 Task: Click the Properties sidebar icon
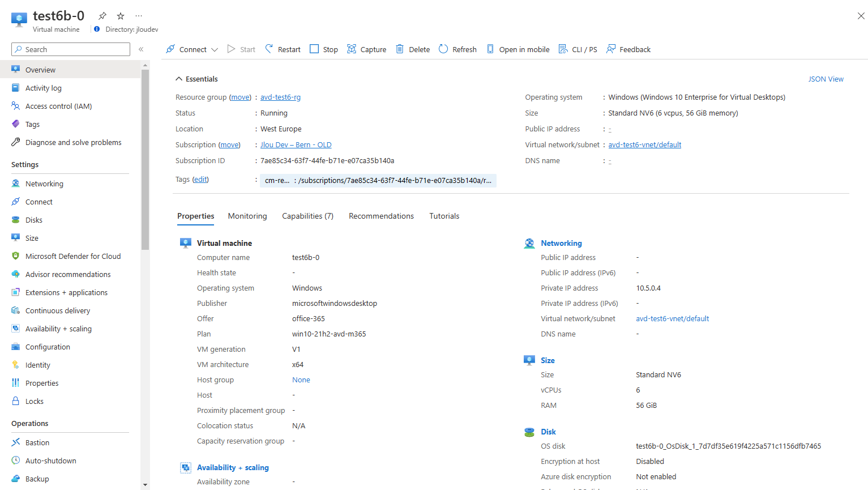pyautogui.click(x=16, y=383)
